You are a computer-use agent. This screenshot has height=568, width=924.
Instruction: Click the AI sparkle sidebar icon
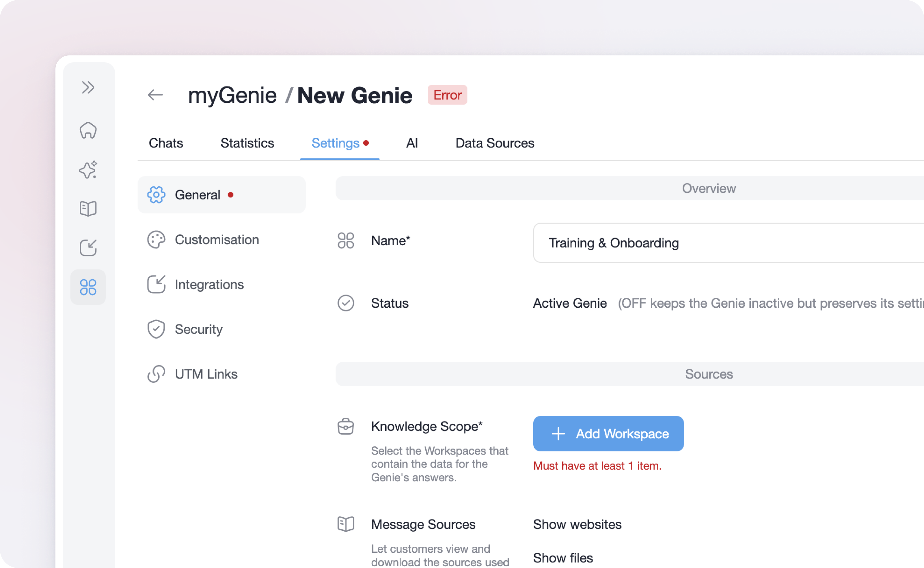point(88,170)
